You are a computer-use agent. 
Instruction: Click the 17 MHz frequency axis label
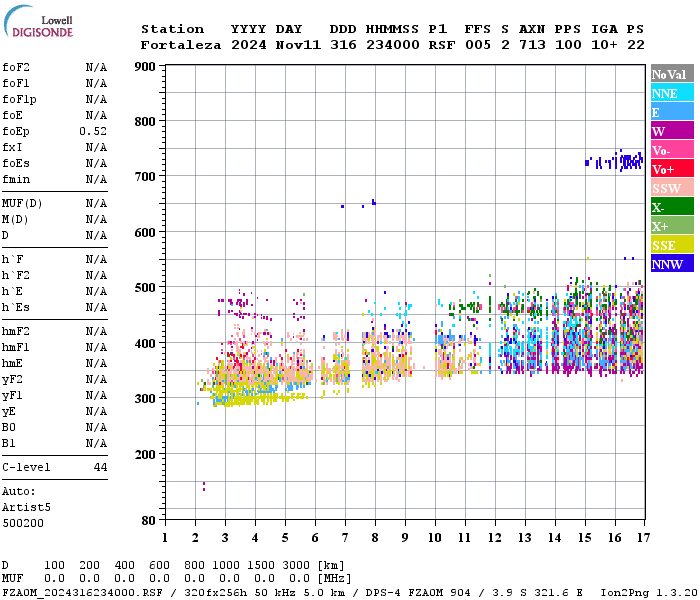coord(643,538)
